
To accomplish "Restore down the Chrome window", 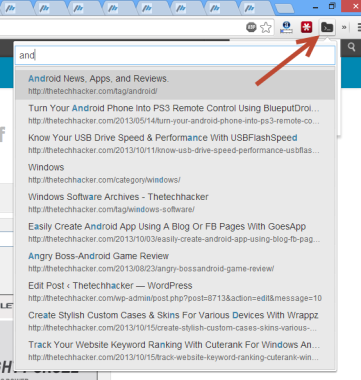I will point(332,7).
